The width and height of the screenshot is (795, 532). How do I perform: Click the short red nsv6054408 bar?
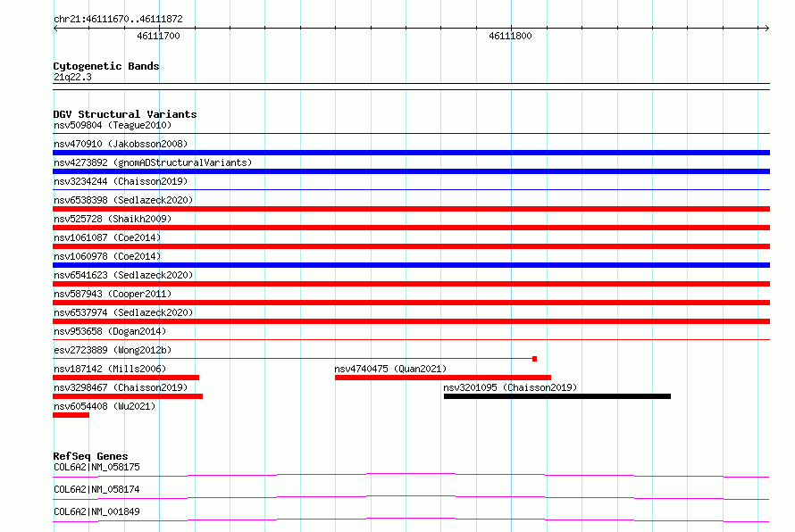71,415
